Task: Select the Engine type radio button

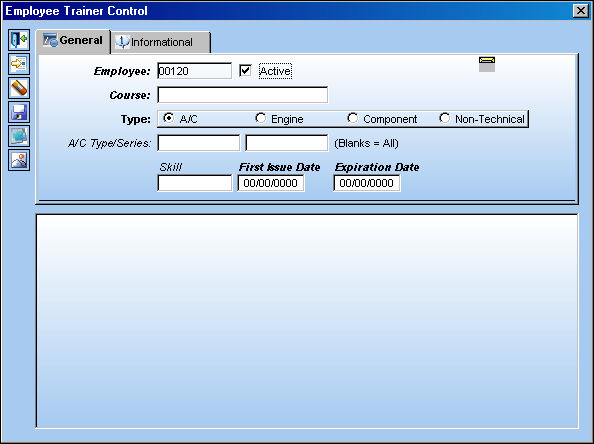Action: (x=260, y=118)
